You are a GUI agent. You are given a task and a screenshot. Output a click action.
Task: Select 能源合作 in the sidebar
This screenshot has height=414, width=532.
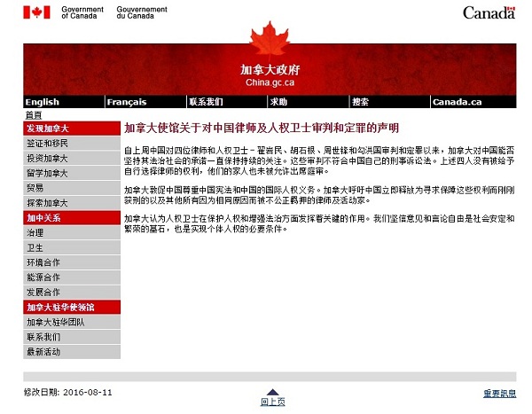tap(72, 277)
